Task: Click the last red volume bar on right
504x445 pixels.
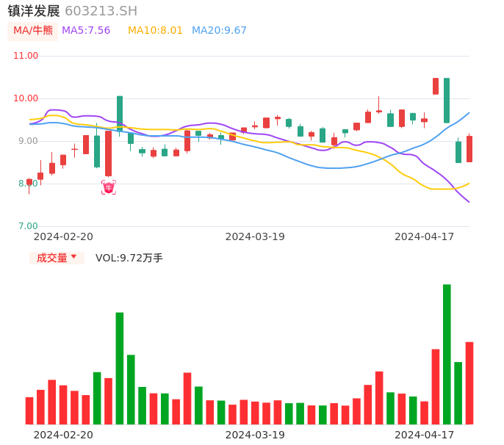Action: click(469, 383)
